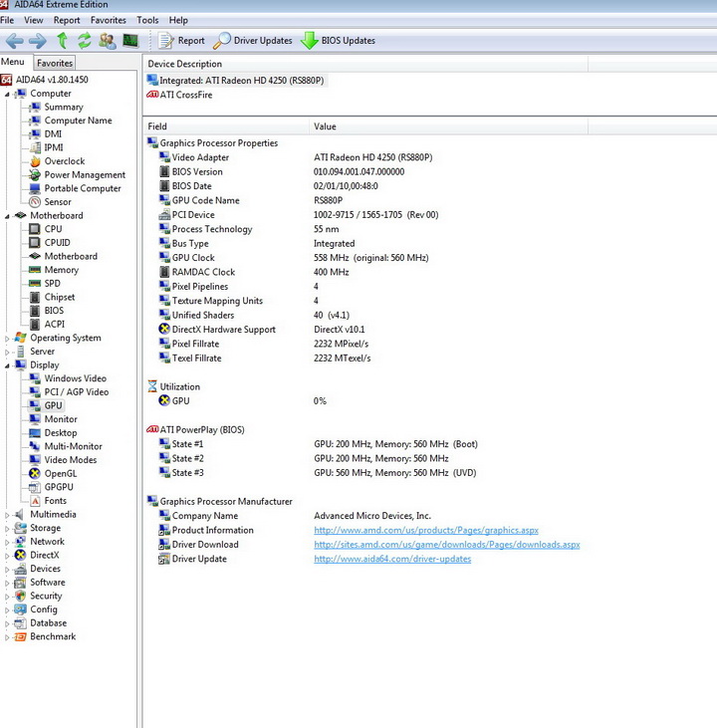
Task: Select the Windows Video tree item
Action: (76, 378)
